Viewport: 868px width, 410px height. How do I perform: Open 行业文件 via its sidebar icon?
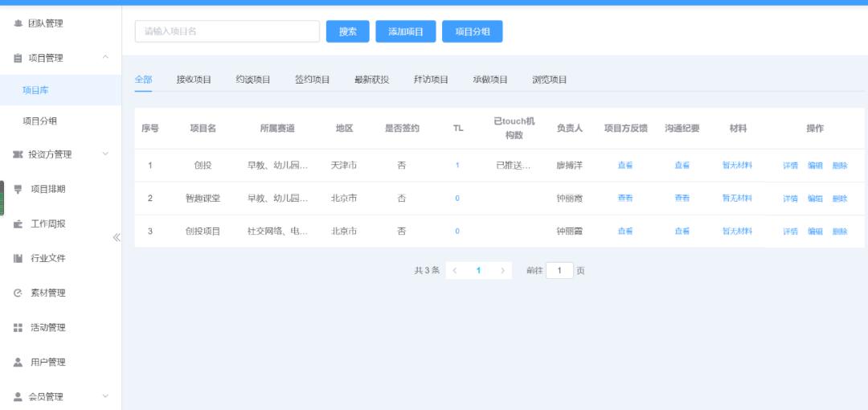coord(18,258)
